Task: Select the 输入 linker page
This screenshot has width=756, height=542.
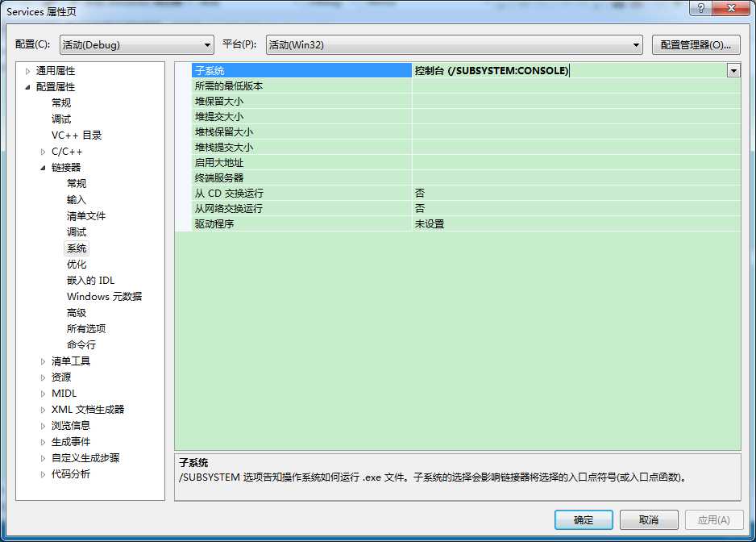Action: [77, 200]
